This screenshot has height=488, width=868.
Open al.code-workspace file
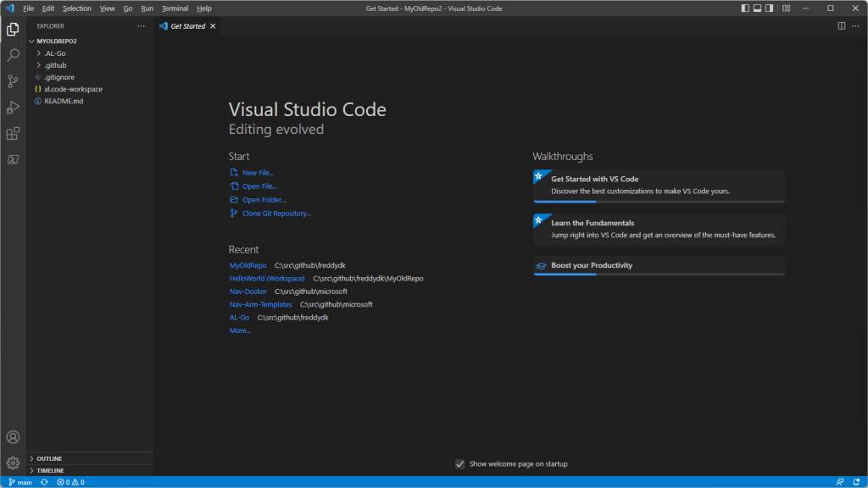pyautogui.click(x=91, y=89)
